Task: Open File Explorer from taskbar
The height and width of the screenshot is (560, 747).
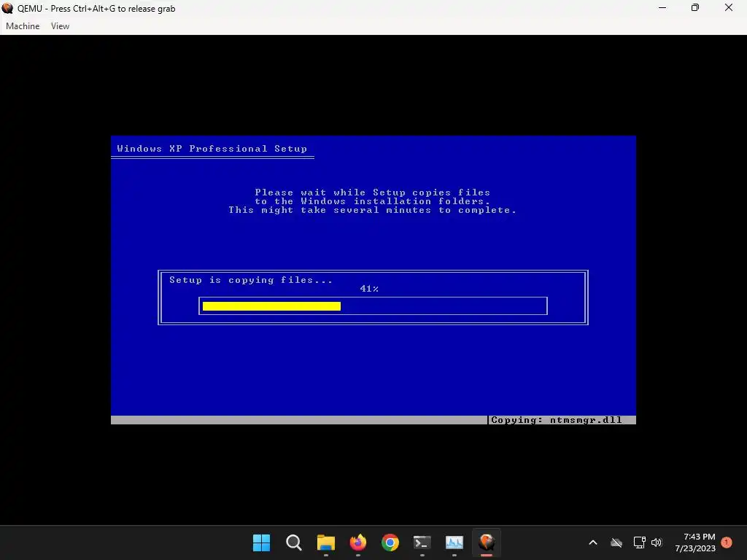Action: (326, 542)
